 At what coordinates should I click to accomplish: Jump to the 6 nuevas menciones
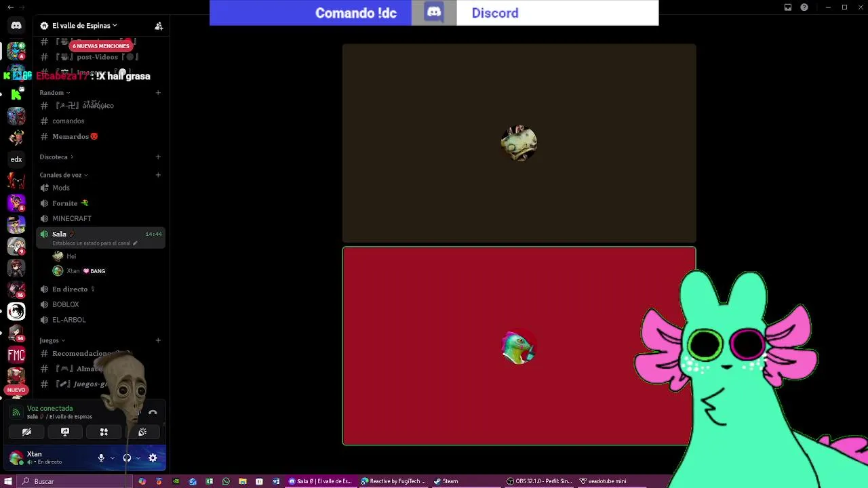pyautogui.click(x=101, y=46)
